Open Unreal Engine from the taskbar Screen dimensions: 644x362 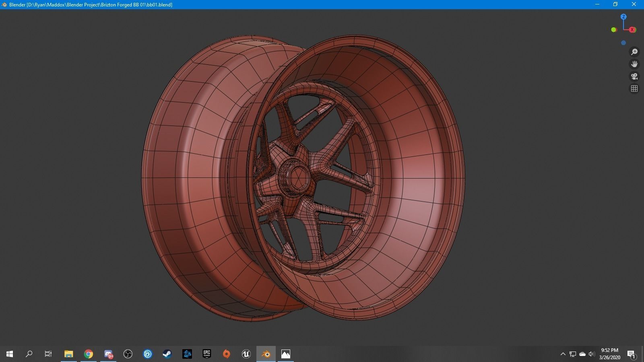tap(246, 354)
